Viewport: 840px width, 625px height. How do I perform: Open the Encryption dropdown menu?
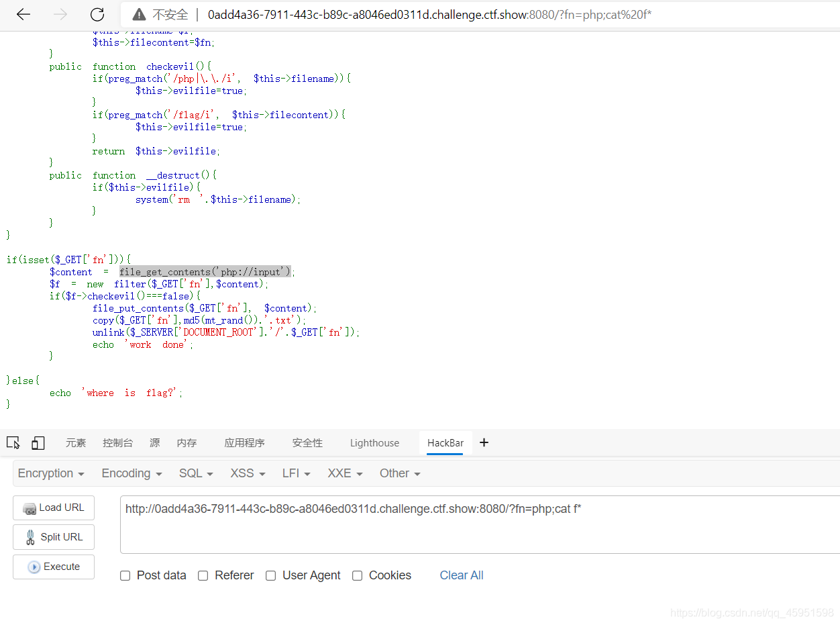(x=51, y=473)
